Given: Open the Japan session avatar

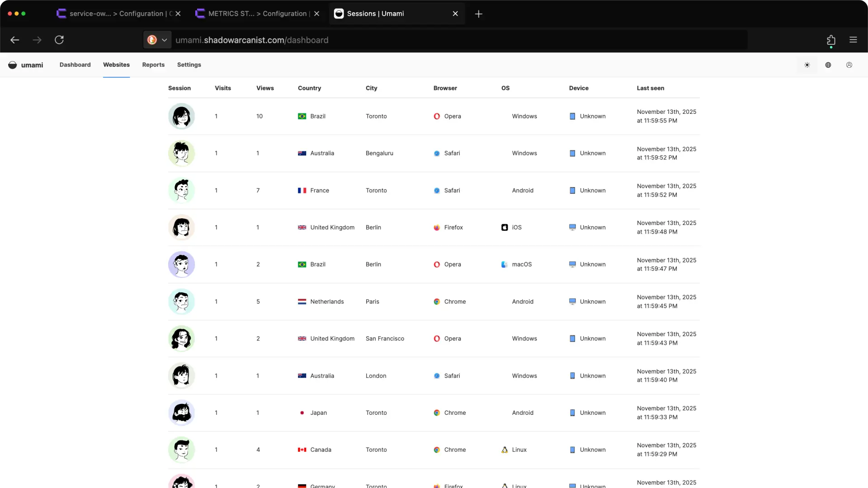Looking at the screenshot, I should 182,413.
